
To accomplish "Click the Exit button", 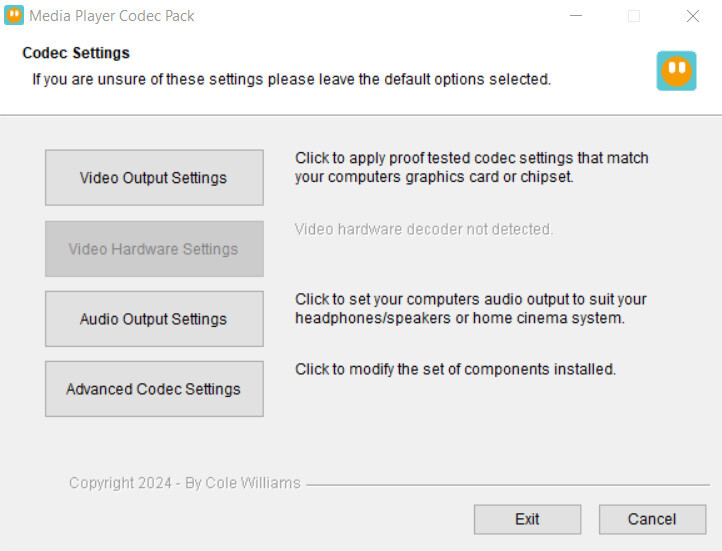I will (527, 519).
